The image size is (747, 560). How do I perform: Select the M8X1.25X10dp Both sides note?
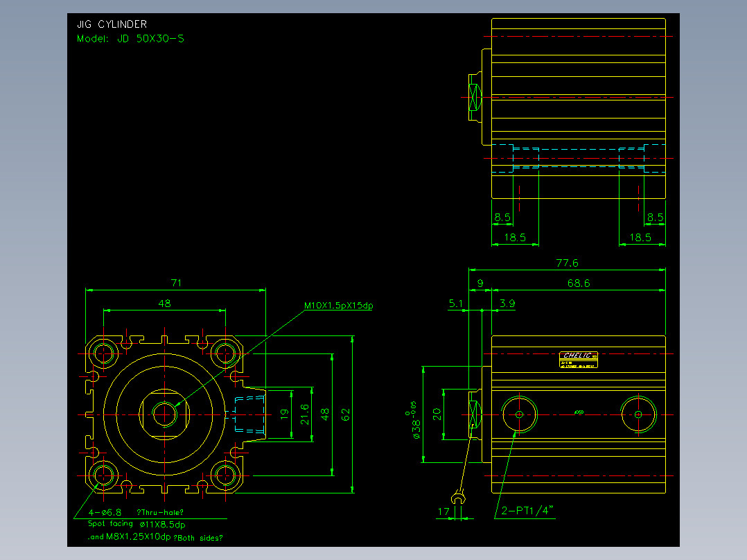(x=155, y=537)
